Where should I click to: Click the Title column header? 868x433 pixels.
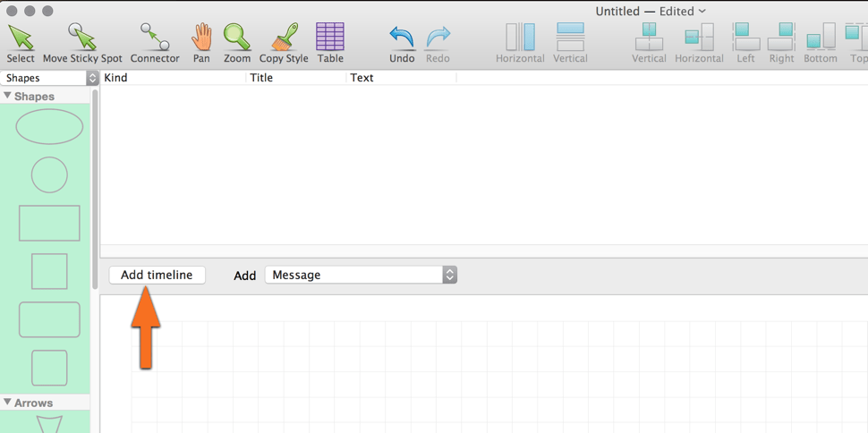(x=297, y=78)
